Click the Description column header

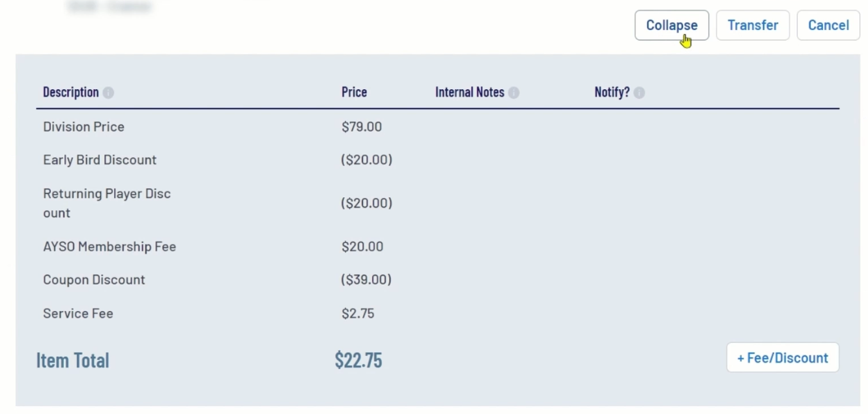pos(70,92)
